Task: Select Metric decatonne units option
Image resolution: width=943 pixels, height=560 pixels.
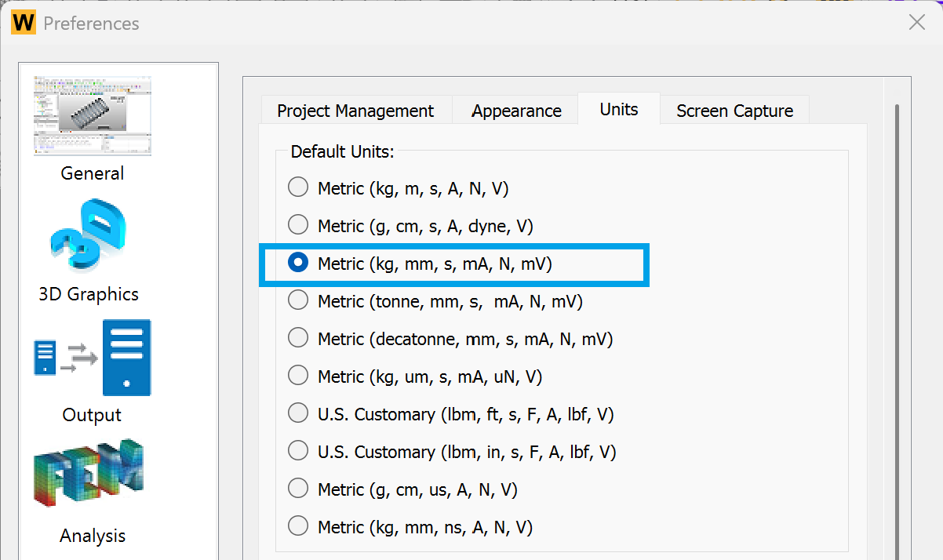Action: point(298,339)
